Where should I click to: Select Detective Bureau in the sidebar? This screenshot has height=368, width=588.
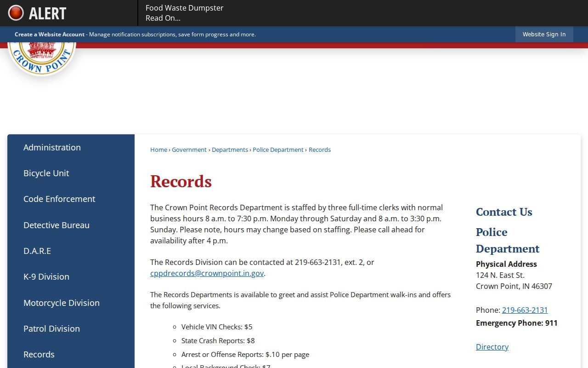(71, 225)
